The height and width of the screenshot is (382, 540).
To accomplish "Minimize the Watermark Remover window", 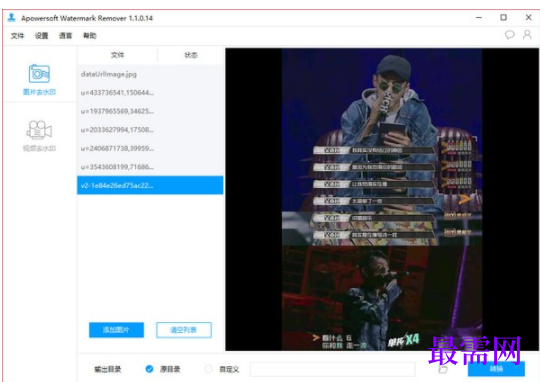I will click(x=479, y=17).
